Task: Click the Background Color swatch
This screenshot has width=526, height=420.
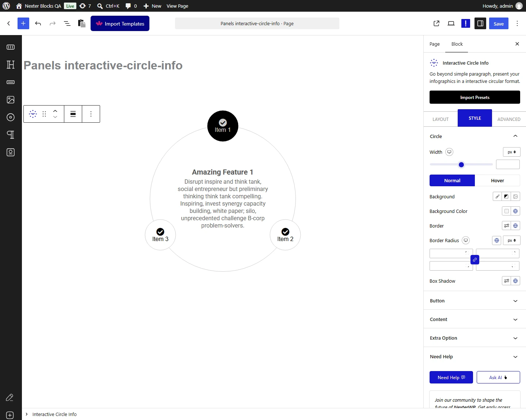Action: (x=506, y=211)
